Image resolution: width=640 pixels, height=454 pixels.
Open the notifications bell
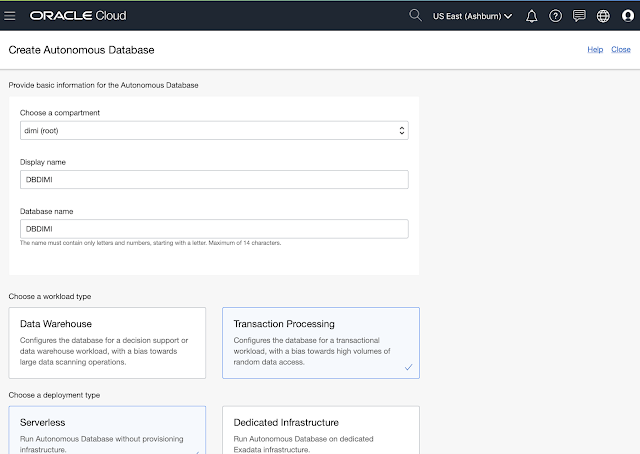(x=531, y=16)
